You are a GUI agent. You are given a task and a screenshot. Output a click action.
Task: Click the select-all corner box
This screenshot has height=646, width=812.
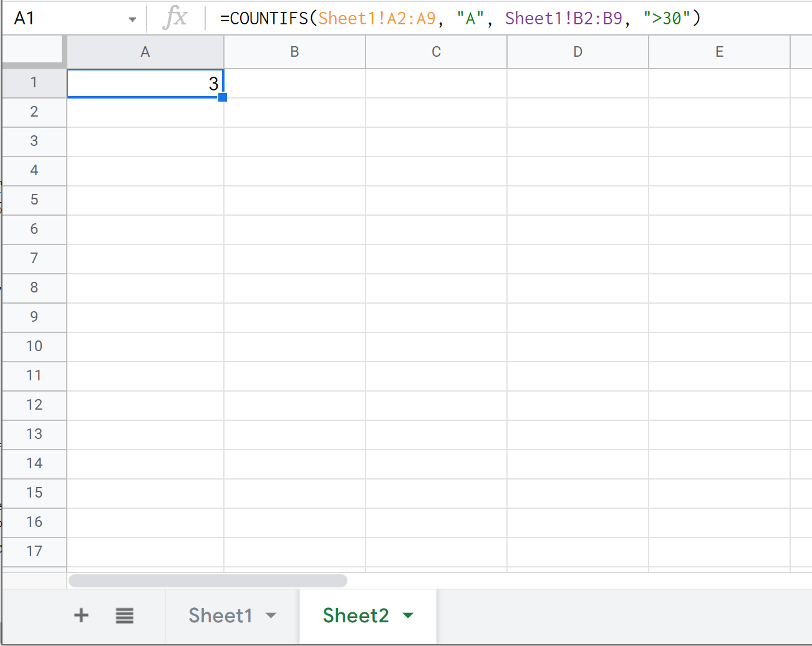(33, 50)
